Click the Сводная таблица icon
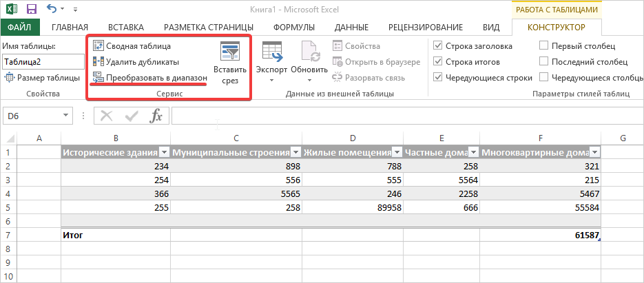The width and height of the screenshot is (644, 283). pos(98,46)
